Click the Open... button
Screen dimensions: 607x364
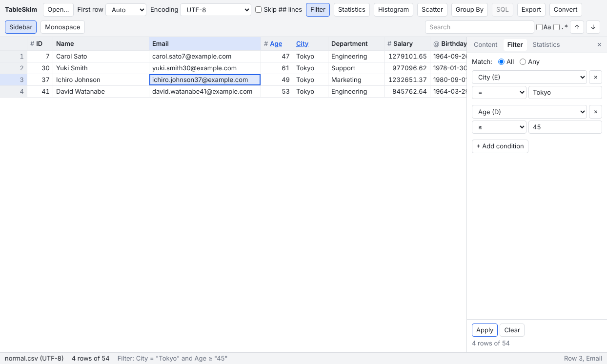[58, 10]
